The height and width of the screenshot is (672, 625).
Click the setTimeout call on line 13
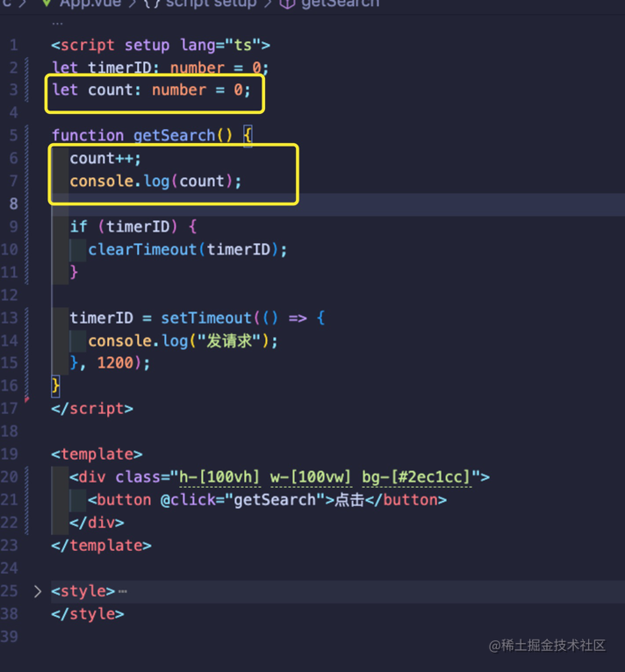206,318
